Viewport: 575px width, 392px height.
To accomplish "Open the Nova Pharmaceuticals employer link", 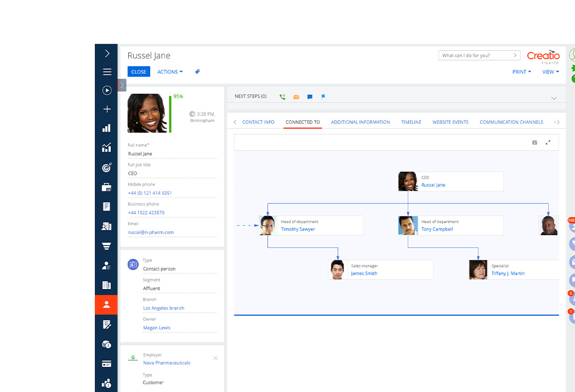I will click(x=167, y=363).
